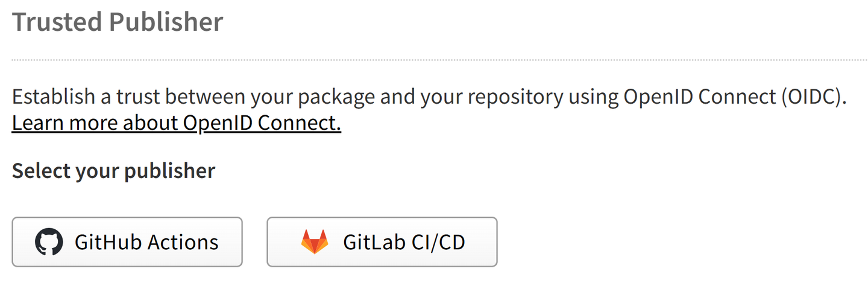Open the Learn more about OpenID Connect link
This screenshot has height=283, width=868.
click(177, 123)
